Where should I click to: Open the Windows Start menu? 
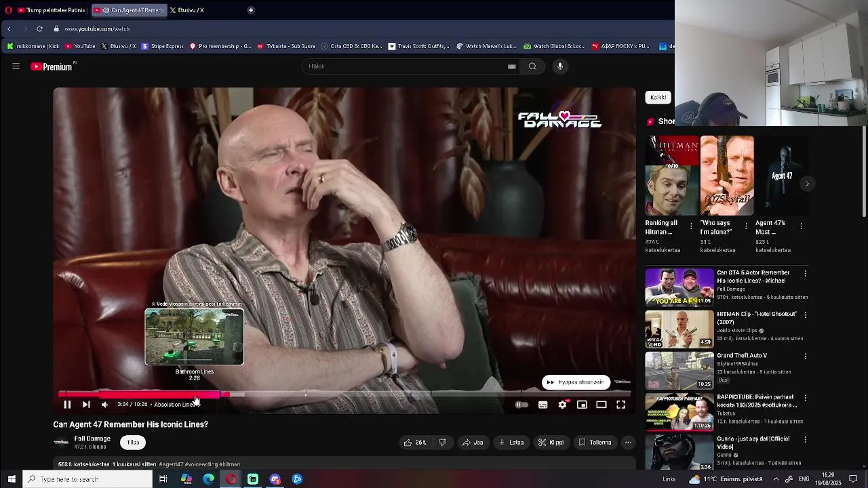(x=12, y=479)
